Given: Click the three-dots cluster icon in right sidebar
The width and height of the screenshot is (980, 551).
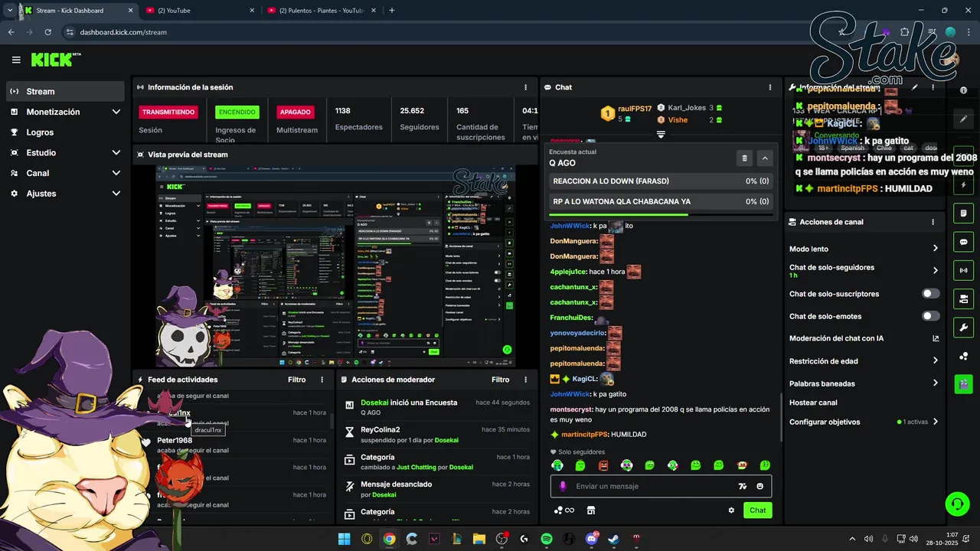Looking at the screenshot, I should [963, 357].
